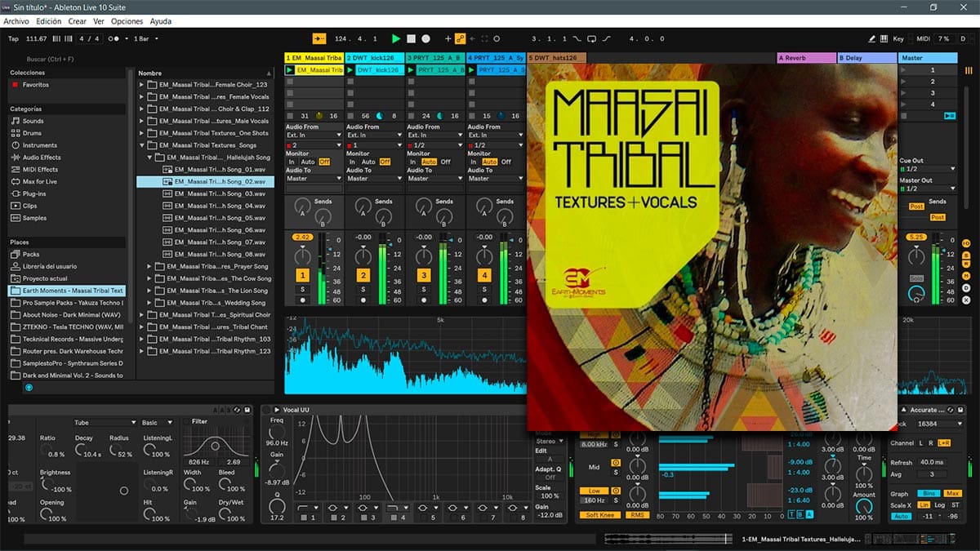Open track 2 Audio To Master dropdown

point(374,179)
